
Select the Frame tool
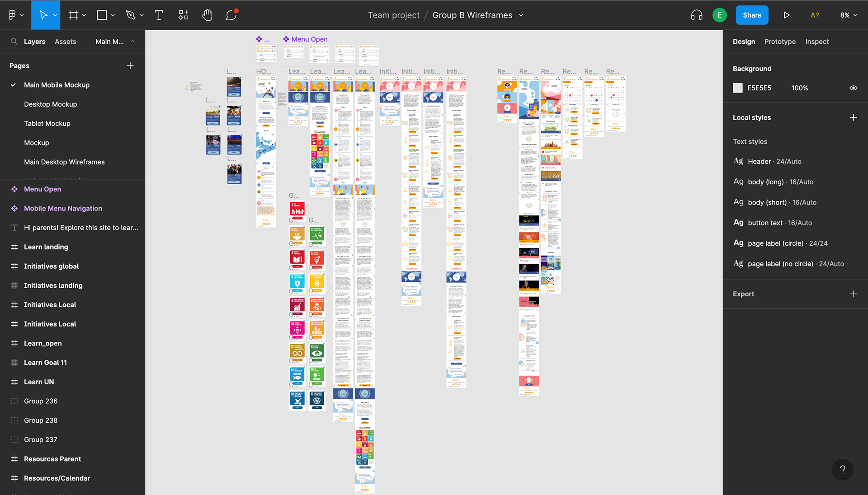click(73, 15)
